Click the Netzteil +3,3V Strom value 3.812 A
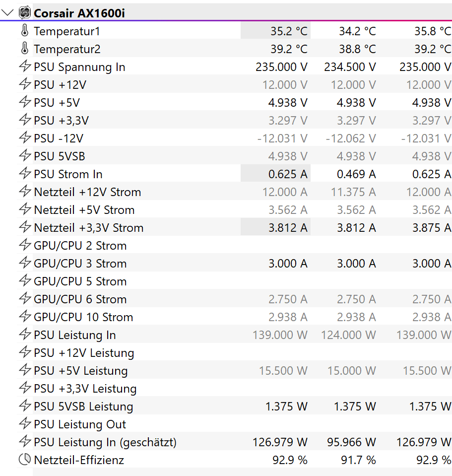The height and width of the screenshot is (476, 452). coord(288,228)
